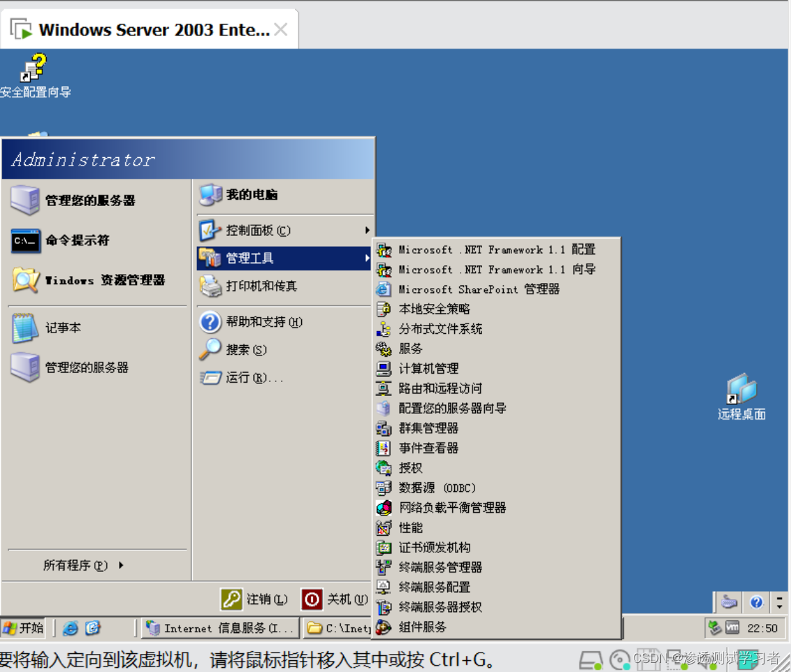
Task: Click the language bar keyboard icon
Action: [x=730, y=602]
